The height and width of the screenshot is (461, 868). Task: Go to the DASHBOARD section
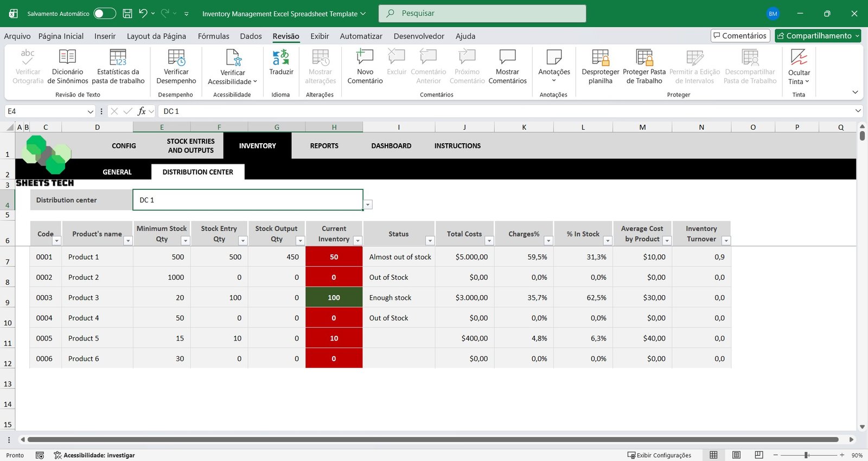click(x=391, y=146)
